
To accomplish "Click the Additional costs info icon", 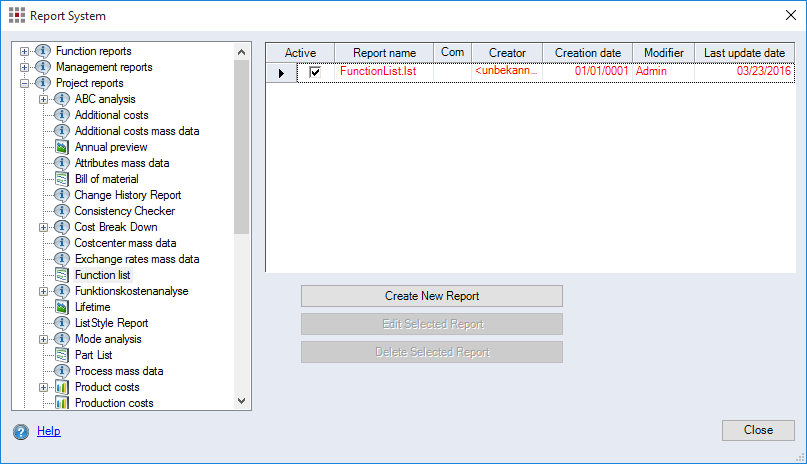I will pyautogui.click(x=62, y=115).
